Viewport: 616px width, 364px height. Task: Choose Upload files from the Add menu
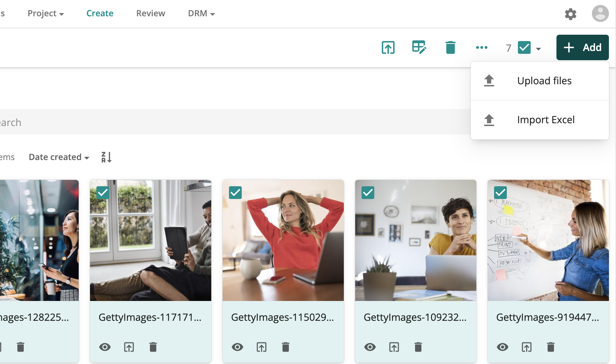539,81
